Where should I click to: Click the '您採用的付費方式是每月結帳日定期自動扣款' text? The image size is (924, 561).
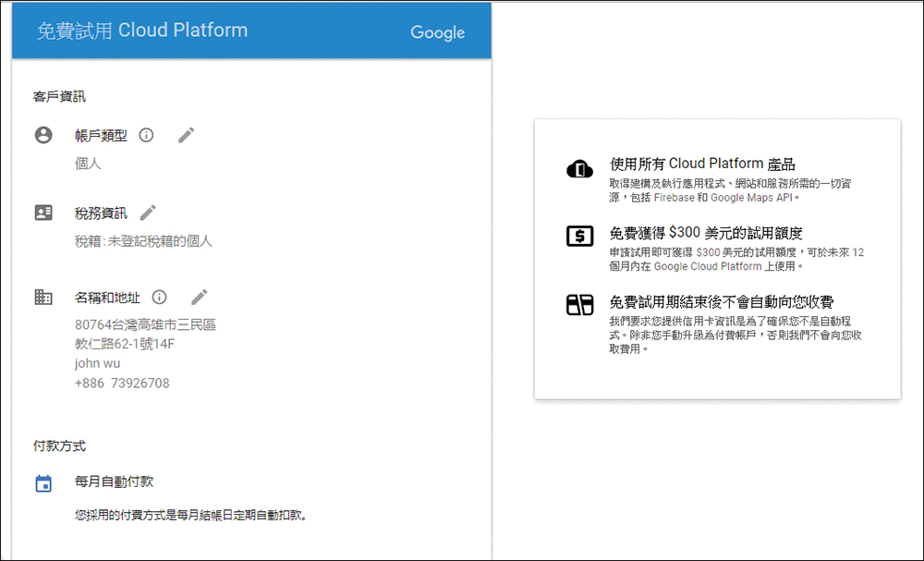[x=191, y=515]
